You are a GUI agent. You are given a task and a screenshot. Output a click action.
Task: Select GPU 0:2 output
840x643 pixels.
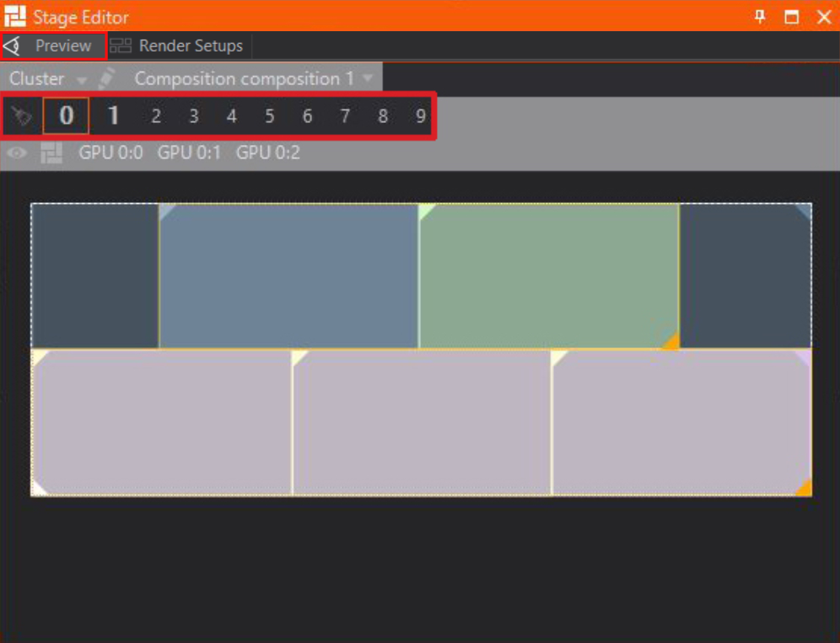267,153
